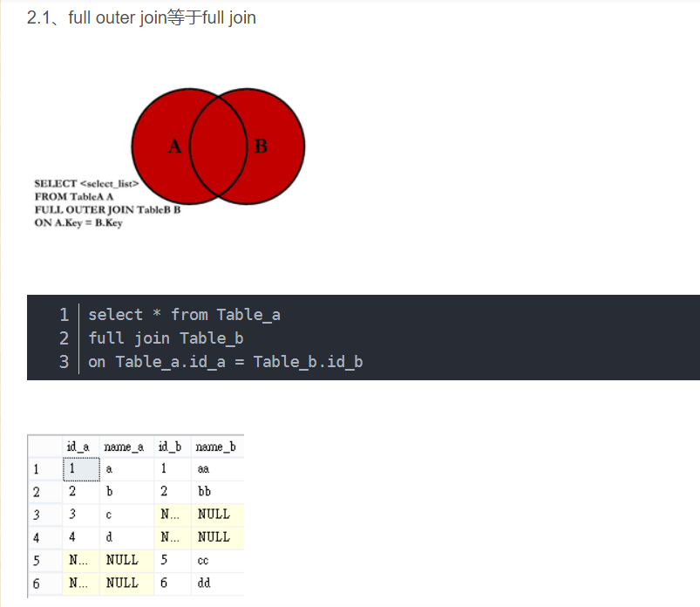700x607 pixels.
Task: Click the NULL name_a cell in row 5
Action: 126,560
